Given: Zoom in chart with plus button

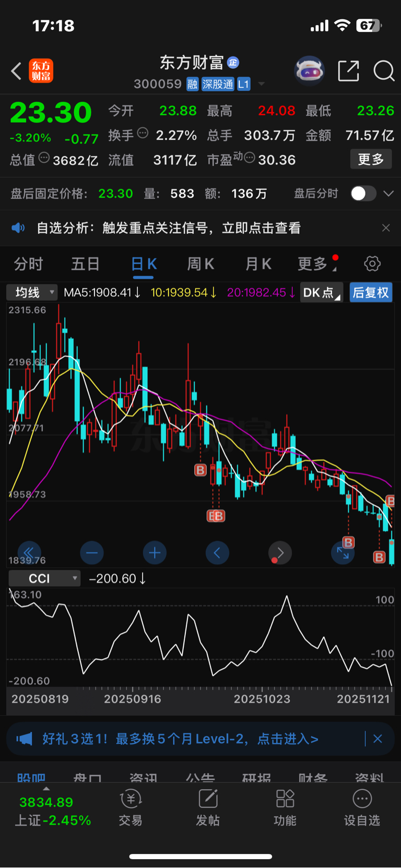Looking at the screenshot, I should 155,553.
